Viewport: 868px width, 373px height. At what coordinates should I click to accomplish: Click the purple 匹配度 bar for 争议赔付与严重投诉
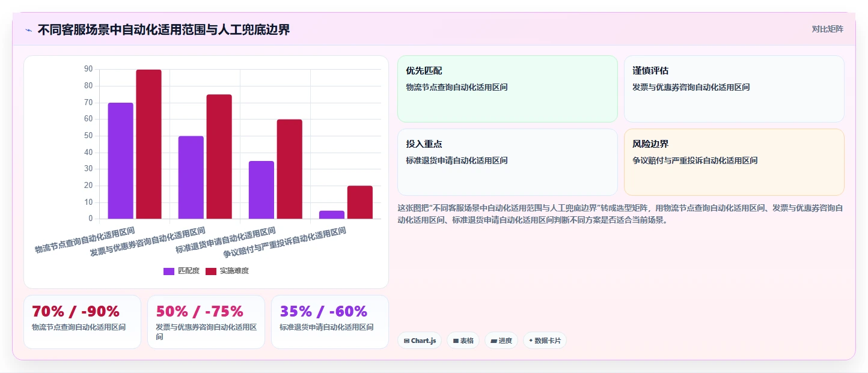332,214
